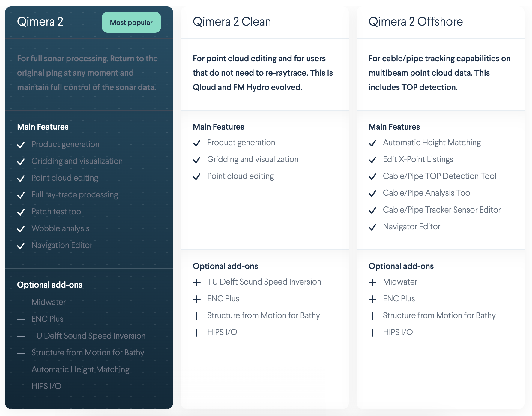Click plus icon beside HIPS I/O in Qimera 2 Offshore
The width and height of the screenshot is (532, 416).
tap(372, 333)
